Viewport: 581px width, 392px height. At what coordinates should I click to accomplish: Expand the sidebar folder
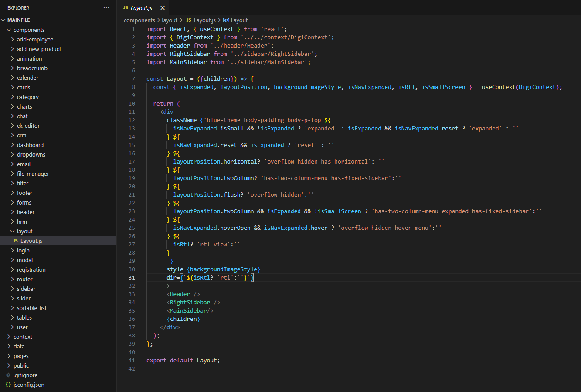click(x=26, y=289)
